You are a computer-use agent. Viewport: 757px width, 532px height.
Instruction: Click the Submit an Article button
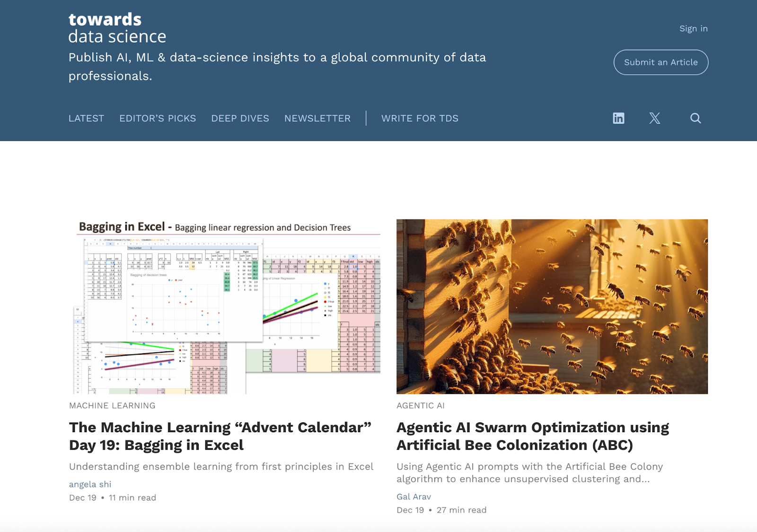[x=660, y=62]
